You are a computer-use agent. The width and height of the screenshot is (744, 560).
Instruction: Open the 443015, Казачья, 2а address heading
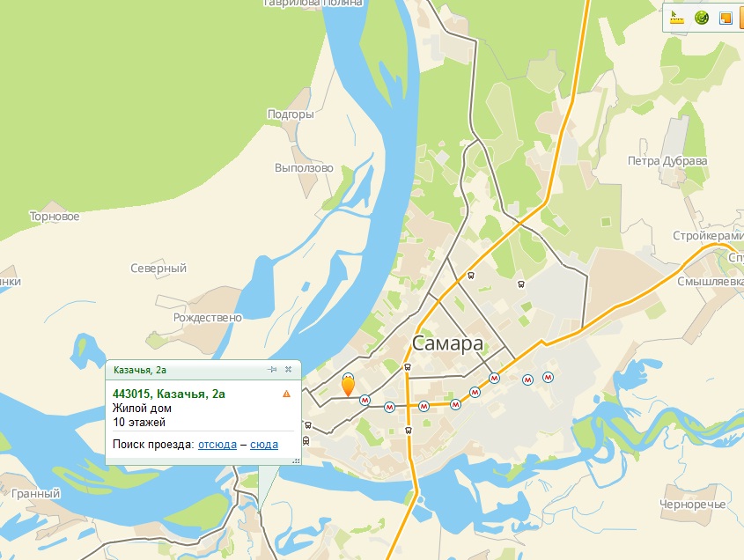coord(169,394)
